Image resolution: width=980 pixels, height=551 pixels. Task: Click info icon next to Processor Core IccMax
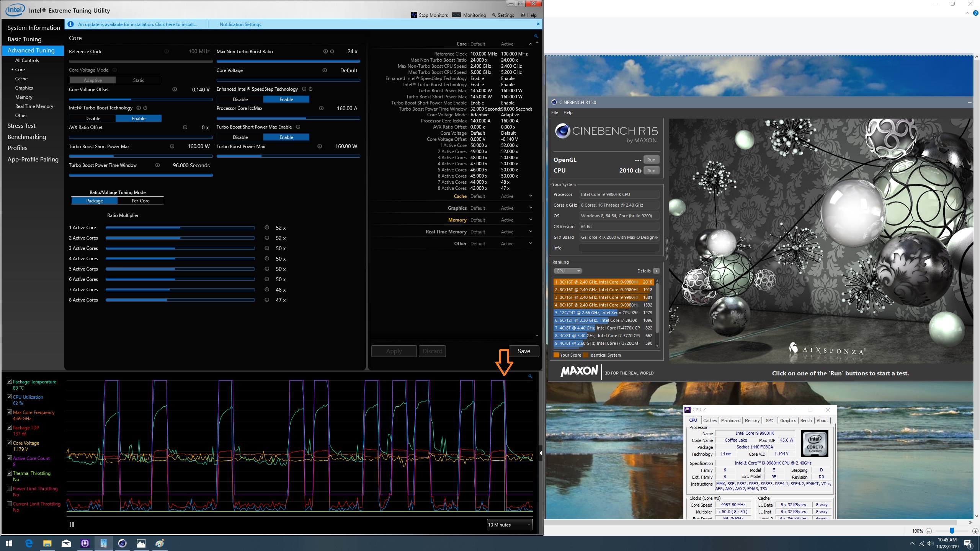coord(321,108)
